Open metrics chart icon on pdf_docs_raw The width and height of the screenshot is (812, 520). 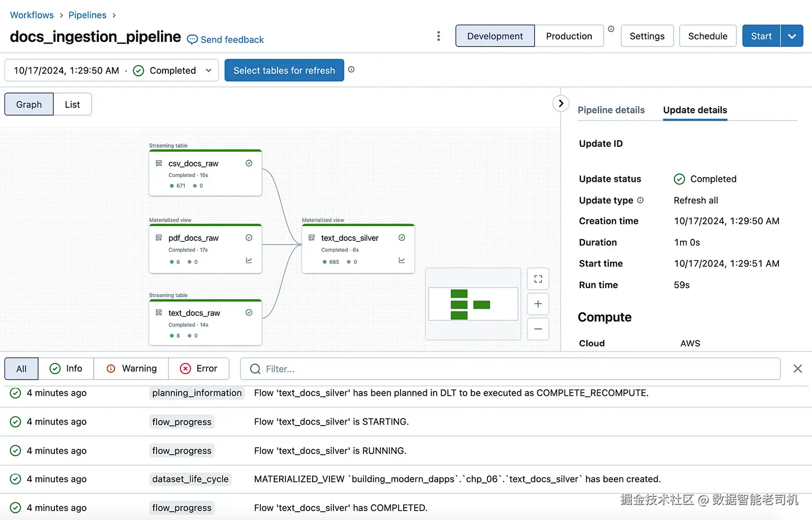[249, 260]
